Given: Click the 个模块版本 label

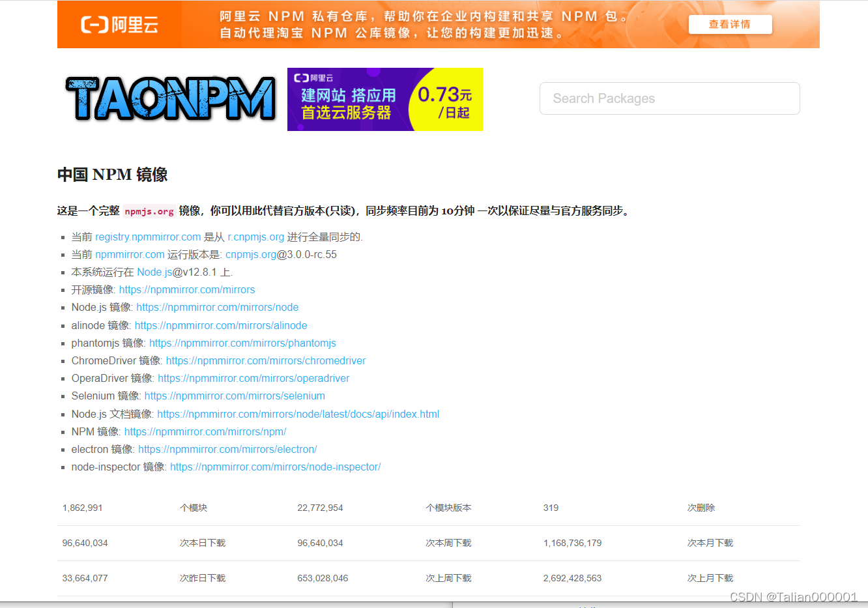Looking at the screenshot, I should (x=448, y=508).
